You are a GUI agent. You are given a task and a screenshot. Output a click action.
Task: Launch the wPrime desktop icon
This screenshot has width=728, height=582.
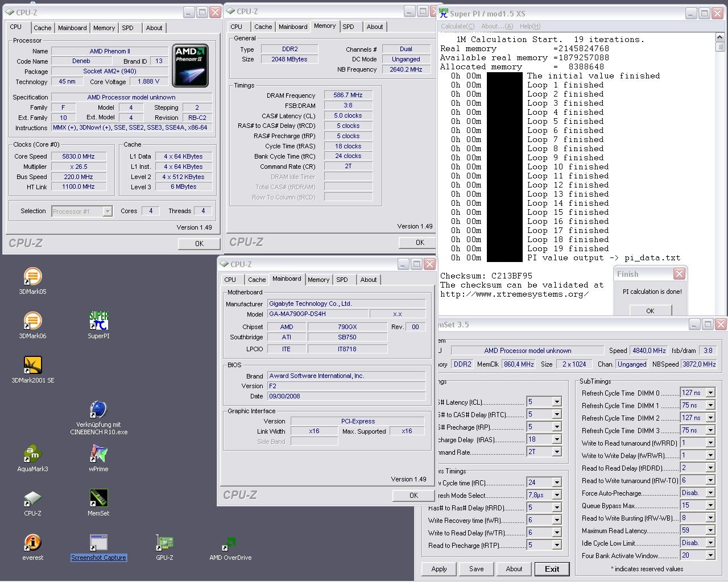point(98,458)
